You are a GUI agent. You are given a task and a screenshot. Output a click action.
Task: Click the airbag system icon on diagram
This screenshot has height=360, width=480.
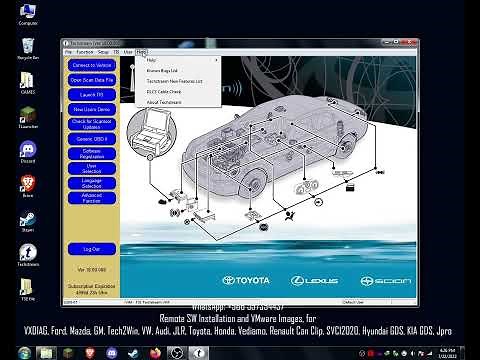click(x=290, y=216)
